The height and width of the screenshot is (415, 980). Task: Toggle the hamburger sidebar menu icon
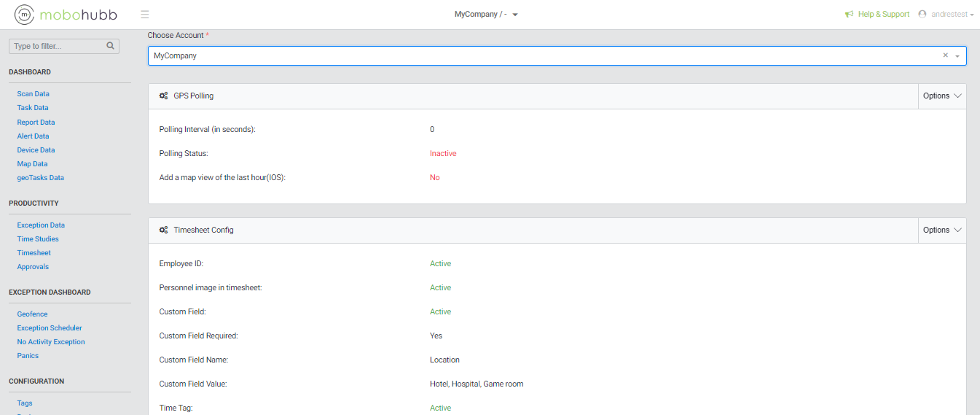point(145,15)
